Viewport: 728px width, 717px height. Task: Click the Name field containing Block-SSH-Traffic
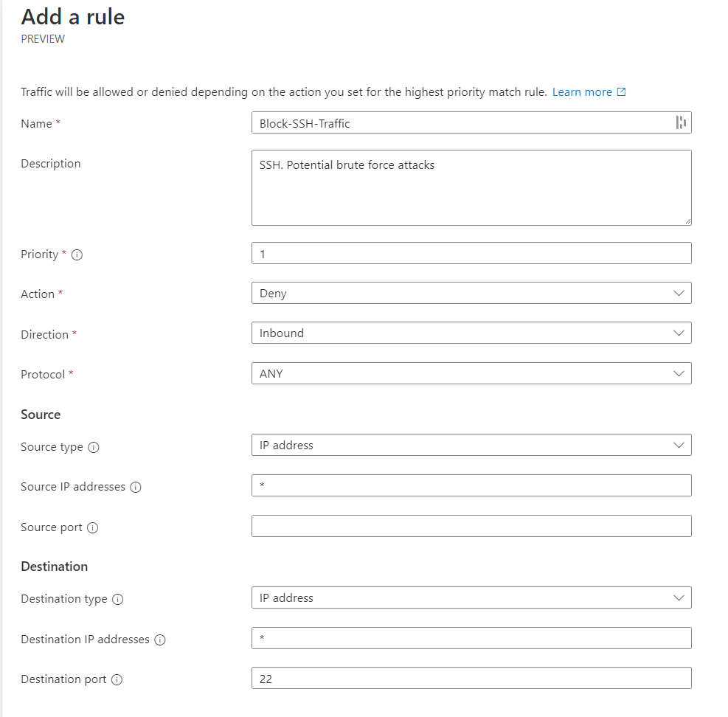[461, 123]
